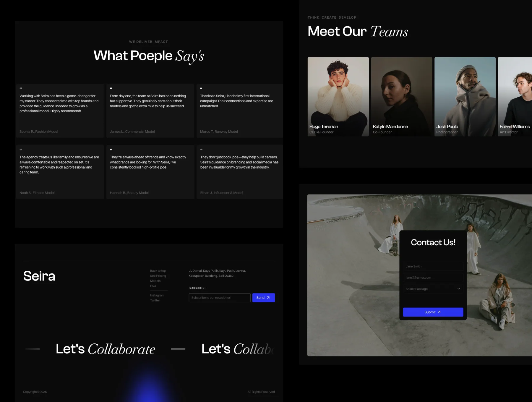The height and width of the screenshot is (402, 532).
Task: Click the jane@framer.com email field
Action: (x=433, y=278)
